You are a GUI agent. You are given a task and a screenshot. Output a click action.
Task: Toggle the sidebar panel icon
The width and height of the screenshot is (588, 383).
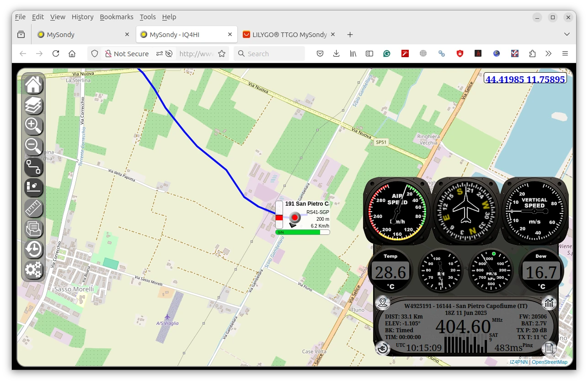(369, 53)
